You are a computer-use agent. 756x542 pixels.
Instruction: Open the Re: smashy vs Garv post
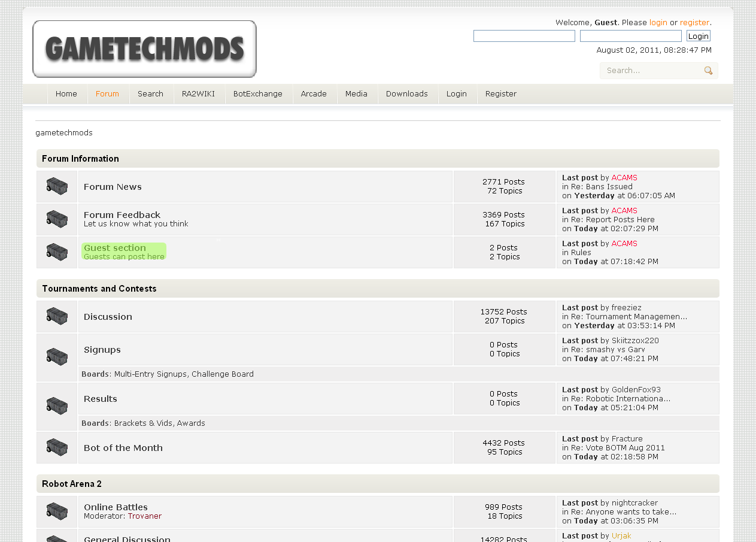pos(608,350)
